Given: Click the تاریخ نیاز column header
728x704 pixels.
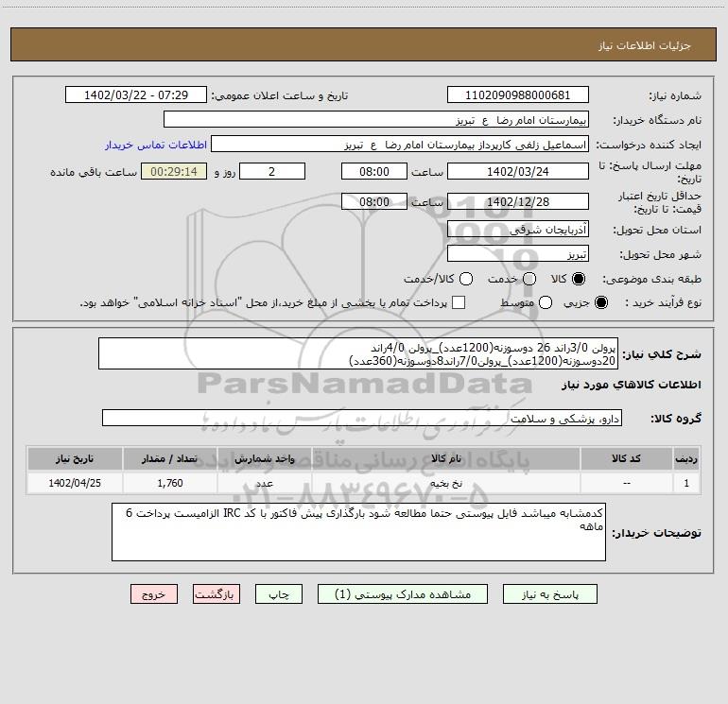Looking at the screenshot, I should (x=75, y=459).
